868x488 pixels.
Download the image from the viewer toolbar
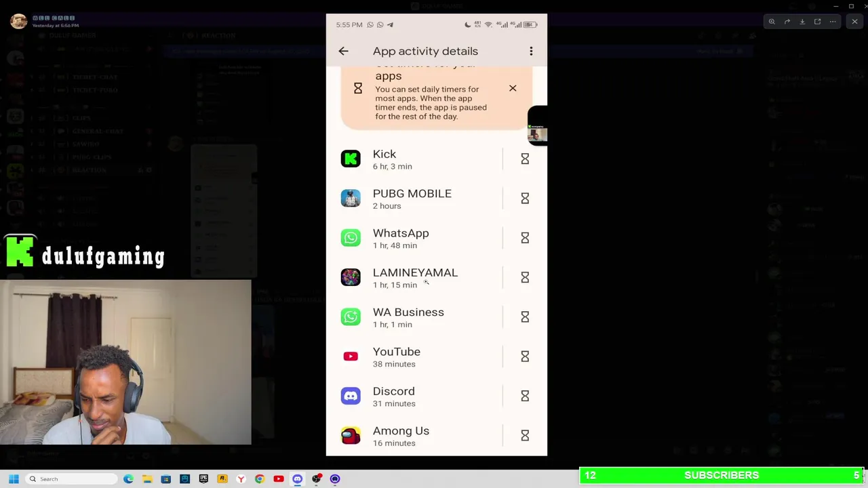[802, 22]
